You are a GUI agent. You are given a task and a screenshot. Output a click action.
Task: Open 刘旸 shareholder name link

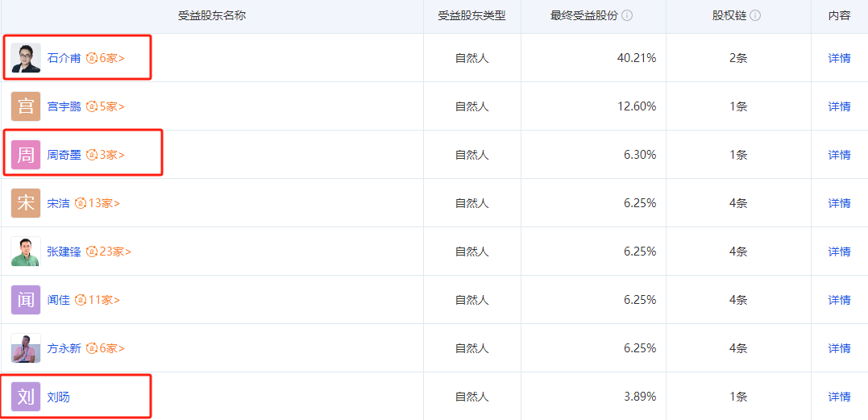[58, 397]
